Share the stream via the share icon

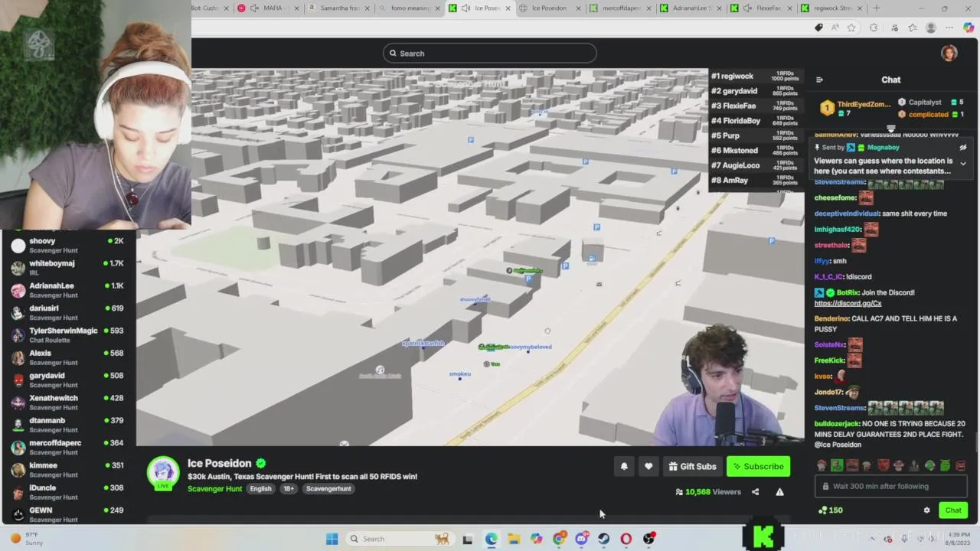(755, 492)
